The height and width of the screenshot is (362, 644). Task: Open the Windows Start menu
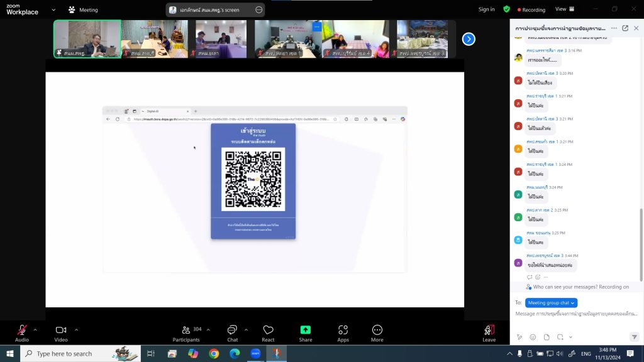(x=10, y=353)
